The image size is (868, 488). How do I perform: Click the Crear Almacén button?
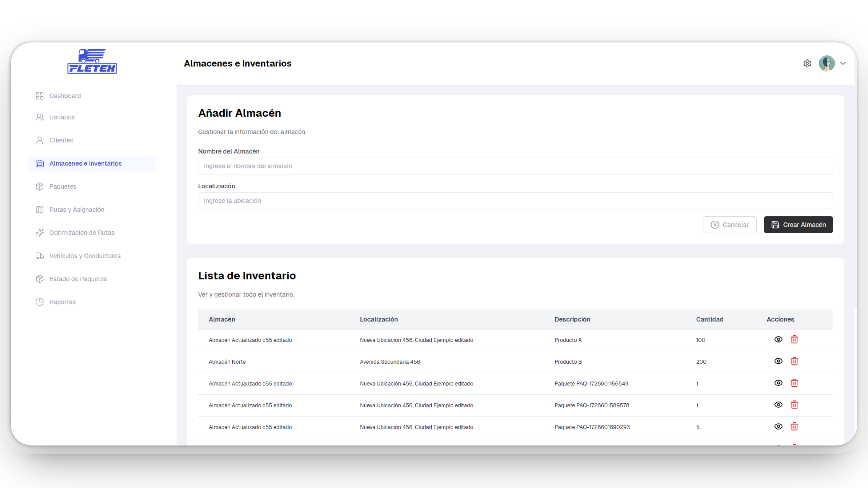[798, 225]
